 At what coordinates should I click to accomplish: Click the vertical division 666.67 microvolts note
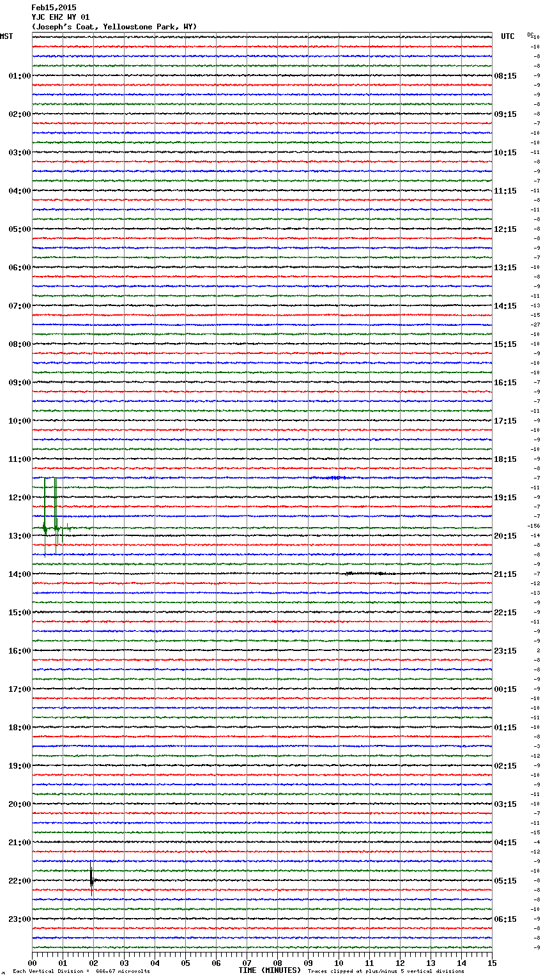[81, 971]
